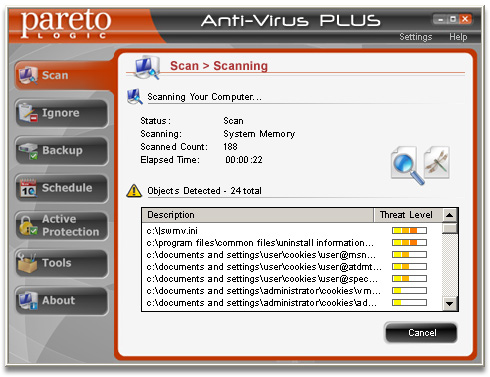
Task: Click the list scroll up arrow
Action: 450,215
